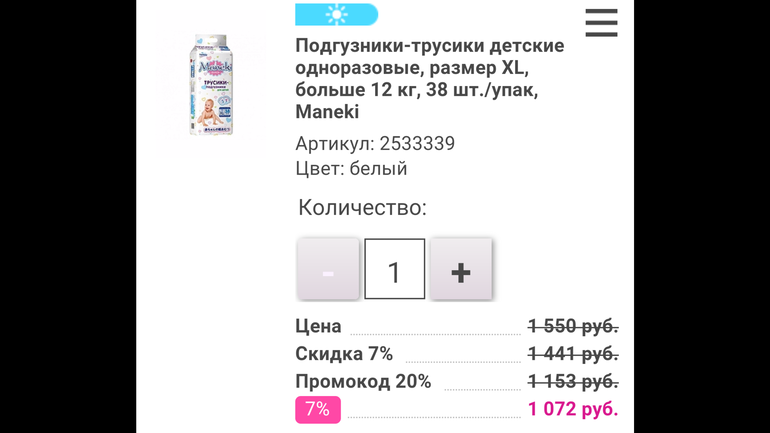This screenshot has height=433, width=770.
Task: Click the 'Цена' row label
Action: [318, 326]
